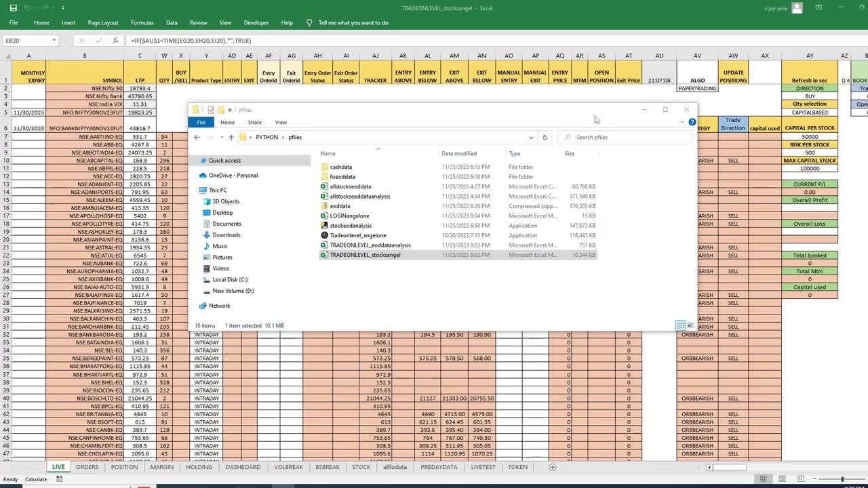Switch to the DASHBOARD sheet tab
Screen dimensions: 868x488
[243, 467]
